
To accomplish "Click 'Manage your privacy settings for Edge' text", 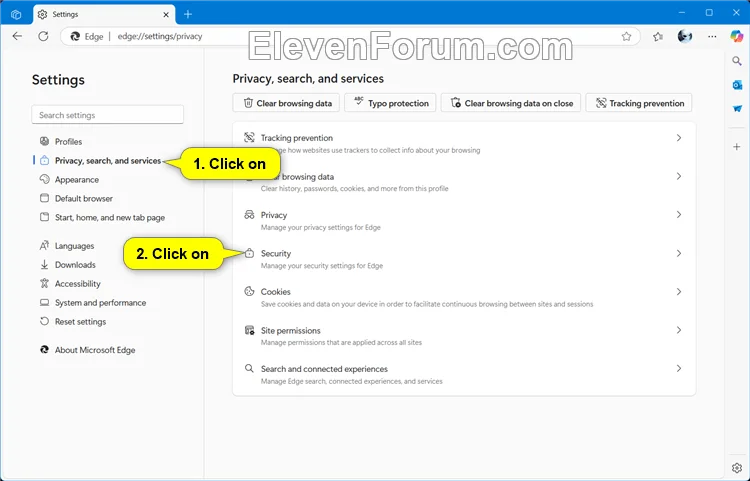I will point(320,228).
